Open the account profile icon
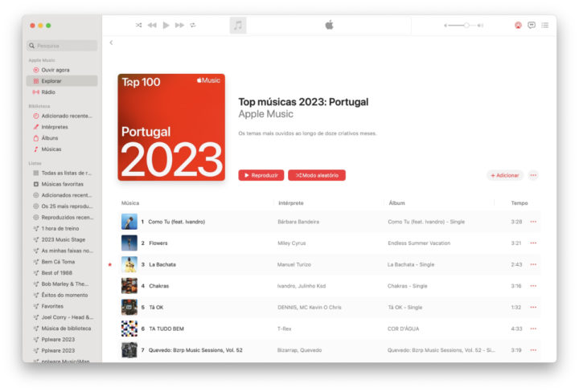Viewport: 579px width, 392px height. (518, 25)
